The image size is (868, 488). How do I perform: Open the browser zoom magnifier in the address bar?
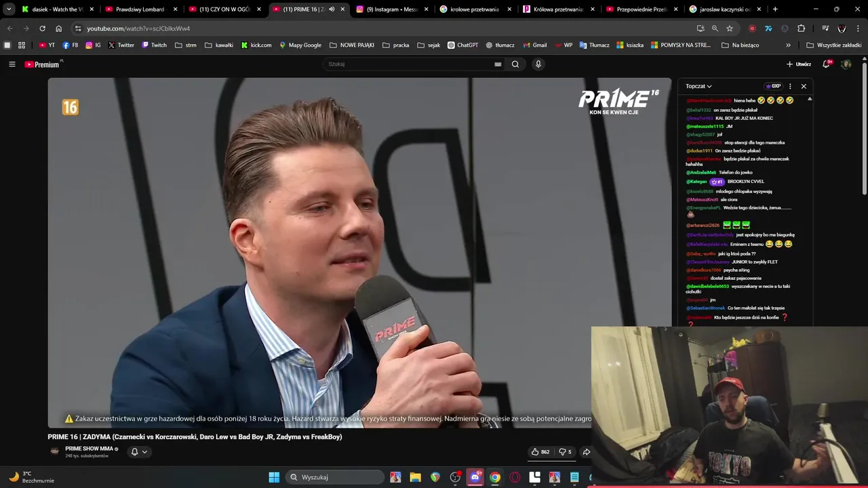coord(715,28)
